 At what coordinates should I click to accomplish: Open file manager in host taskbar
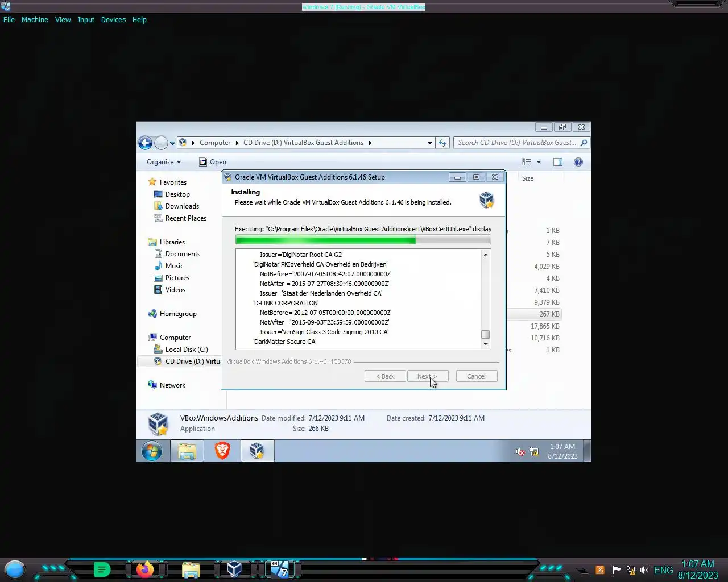pos(191,569)
